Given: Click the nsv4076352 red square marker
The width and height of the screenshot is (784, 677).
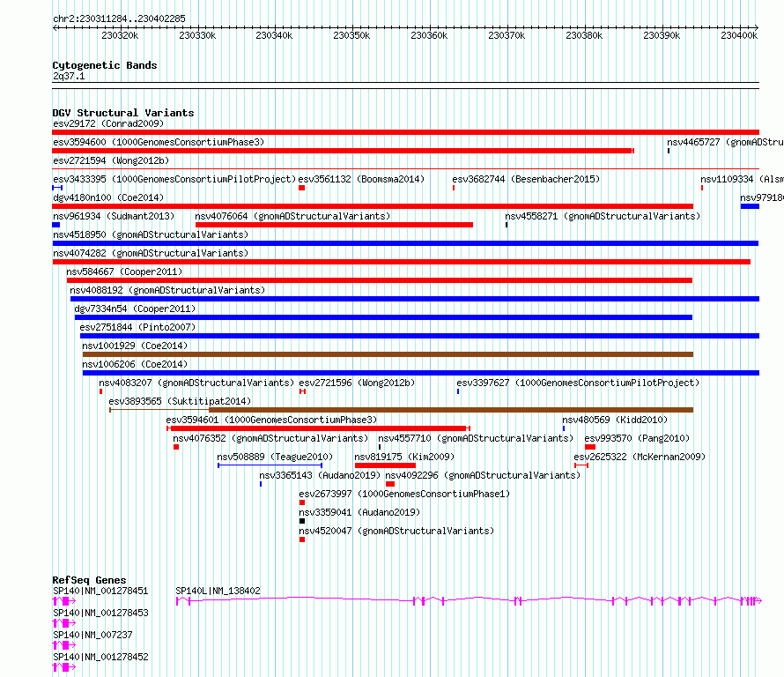Looking at the screenshot, I should 176,447.
